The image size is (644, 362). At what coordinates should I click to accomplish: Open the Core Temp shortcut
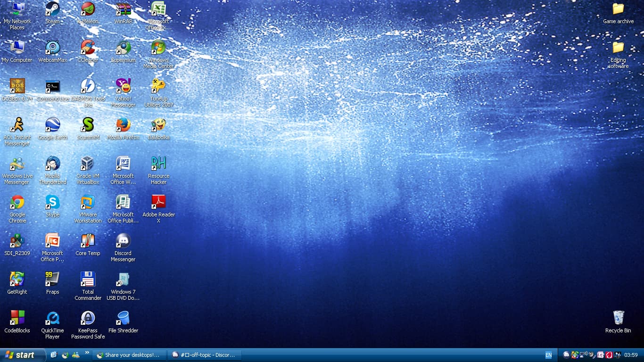coord(88,240)
